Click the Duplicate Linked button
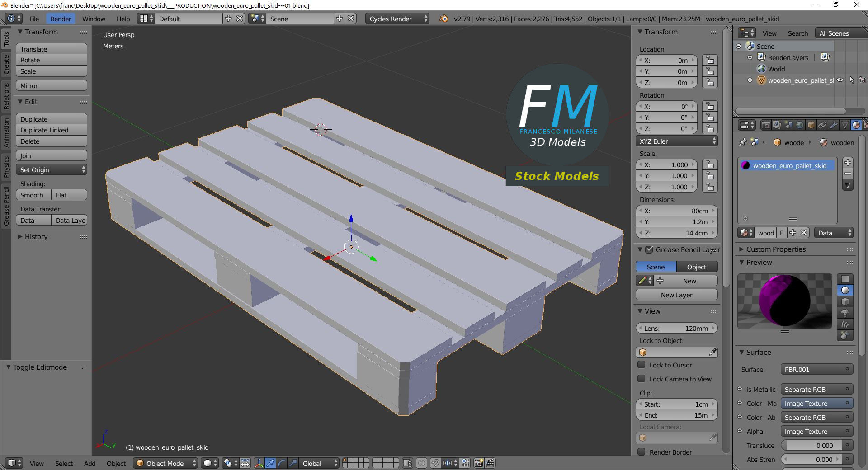This screenshot has width=868, height=470. pyautogui.click(x=52, y=130)
